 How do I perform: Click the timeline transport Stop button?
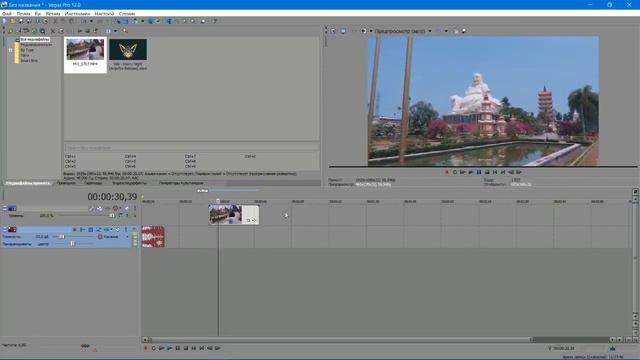[x=186, y=348]
